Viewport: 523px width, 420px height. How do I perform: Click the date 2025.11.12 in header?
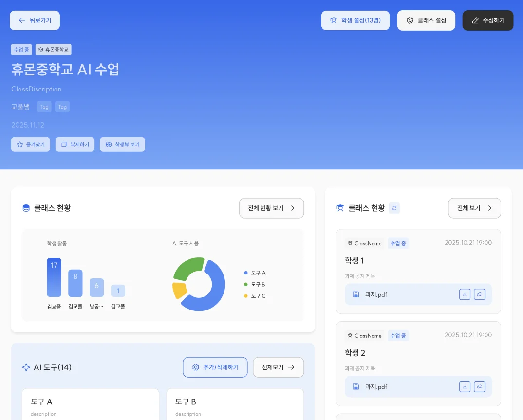click(28, 125)
